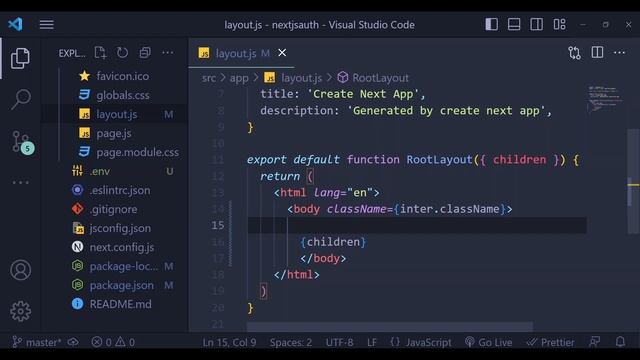
Task: Open notifications bell in status bar
Action: click(x=620, y=342)
